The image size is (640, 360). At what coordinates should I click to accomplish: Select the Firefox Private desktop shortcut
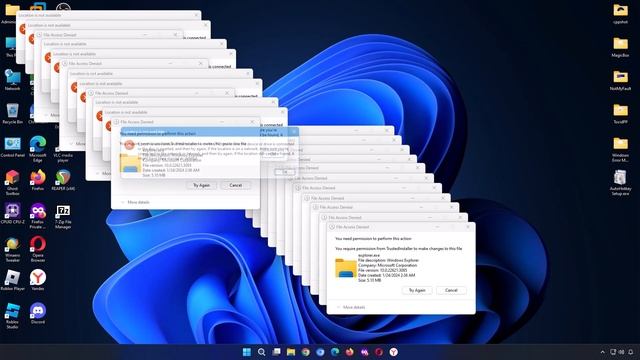38,216
